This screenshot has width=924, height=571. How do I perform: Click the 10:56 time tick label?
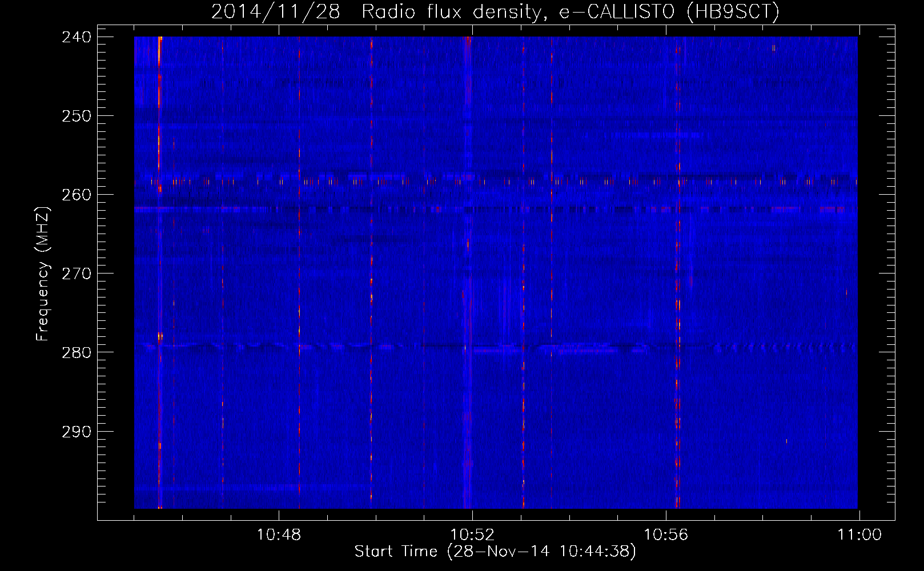666,535
